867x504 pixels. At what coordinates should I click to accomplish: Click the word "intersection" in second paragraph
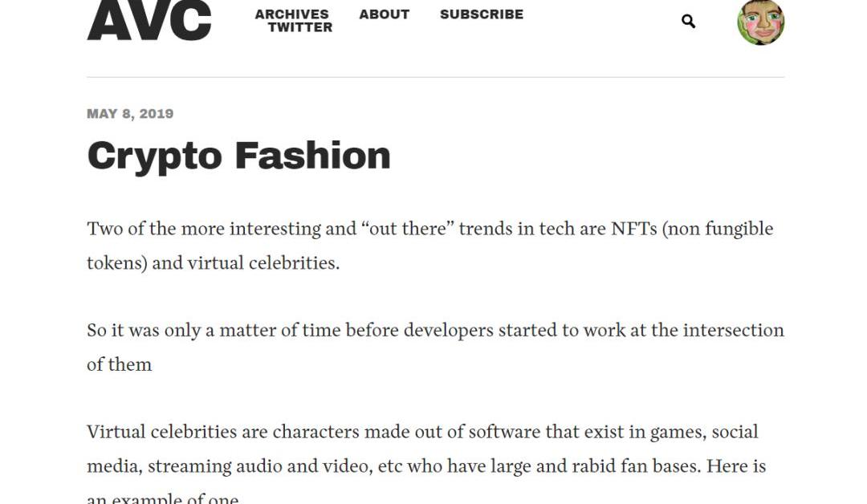[x=733, y=331]
